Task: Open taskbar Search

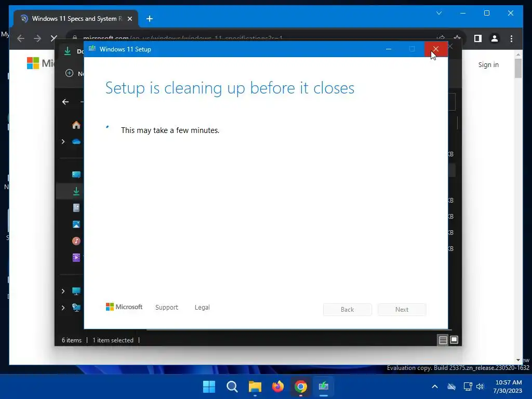Action: [x=232, y=387]
